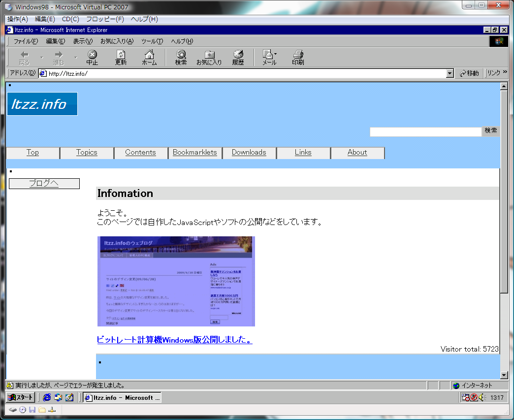This screenshot has height=420, width=514.
Task: Click the page scrollbar up arrow
Action: click(x=504, y=87)
